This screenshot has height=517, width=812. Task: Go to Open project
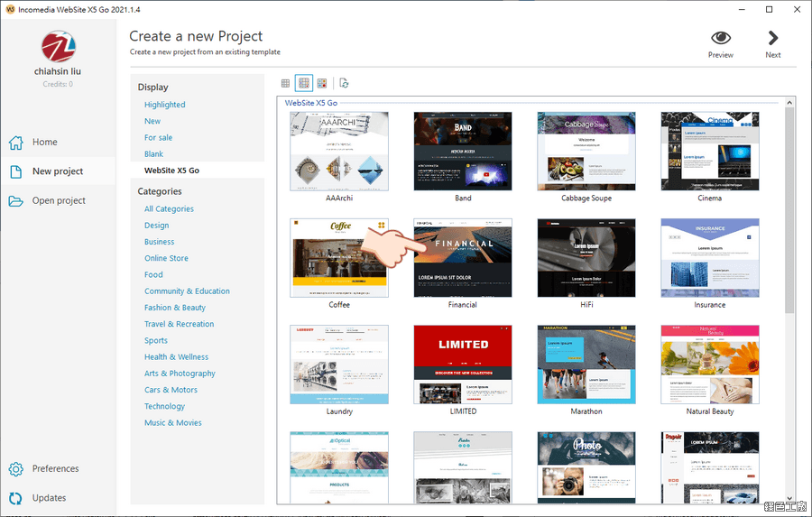pyautogui.click(x=58, y=200)
